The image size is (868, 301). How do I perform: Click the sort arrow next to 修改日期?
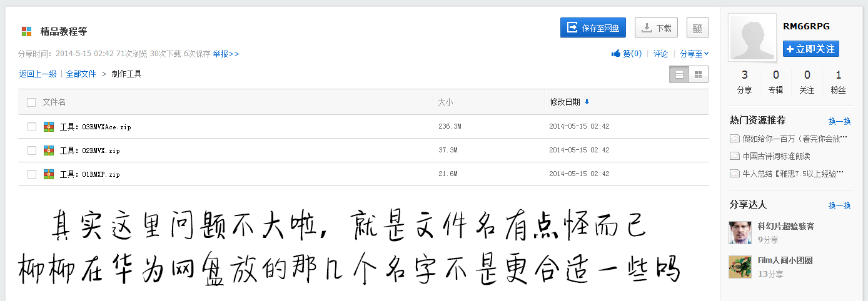(x=587, y=102)
